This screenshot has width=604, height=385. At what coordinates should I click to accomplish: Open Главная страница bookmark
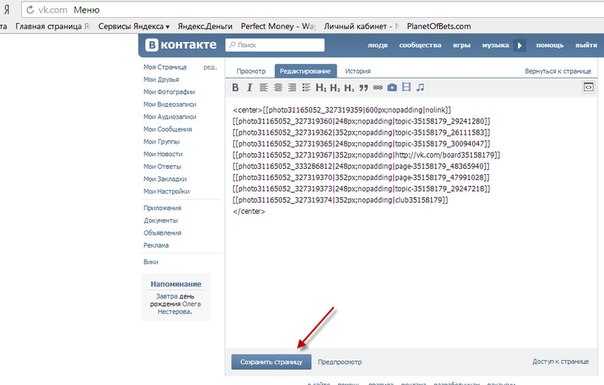[52, 26]
